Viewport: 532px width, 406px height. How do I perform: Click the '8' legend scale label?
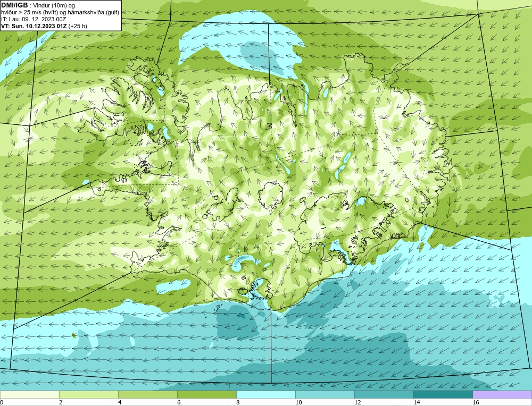click(x=238, y=402)
